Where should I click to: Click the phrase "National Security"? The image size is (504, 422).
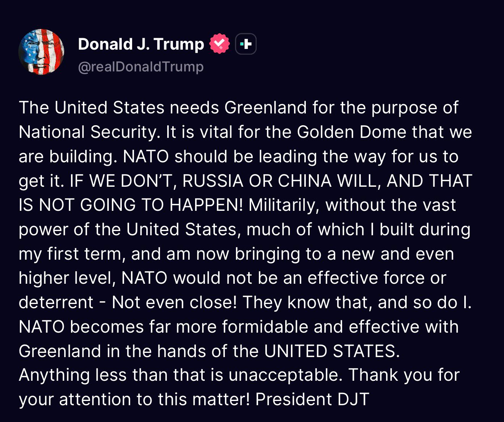tap(88, 132)
